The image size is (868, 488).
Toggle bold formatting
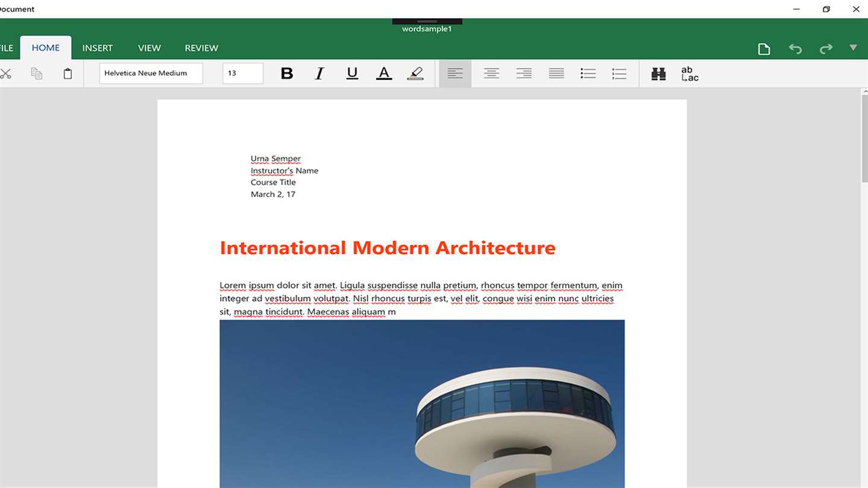(x=287, y=74)
